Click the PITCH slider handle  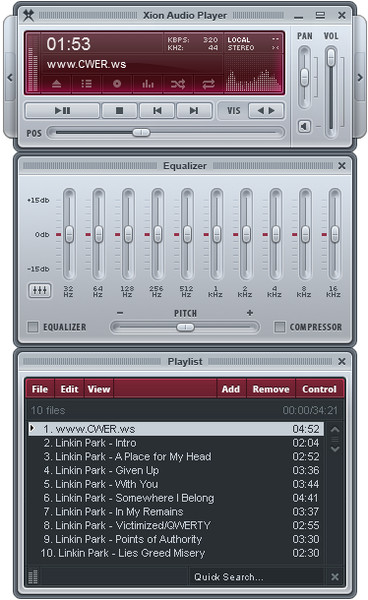click(x=186, y=327)
